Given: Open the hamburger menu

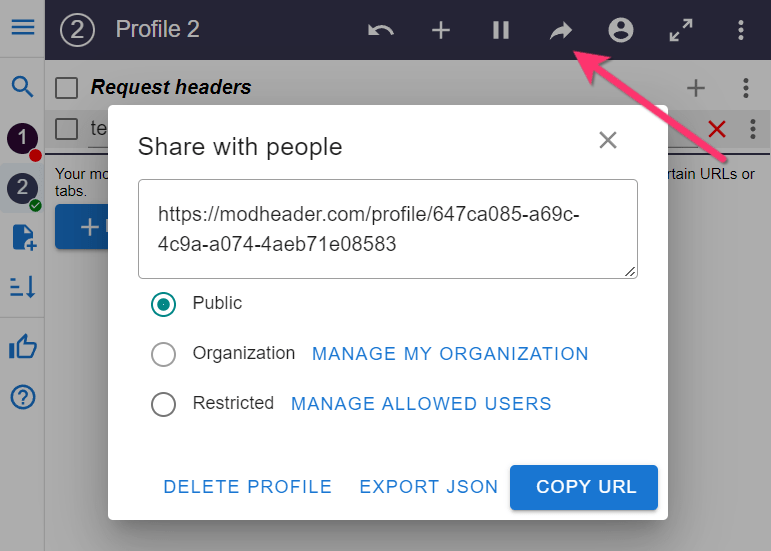Looking at the screenshot, I should coord(22,28).
